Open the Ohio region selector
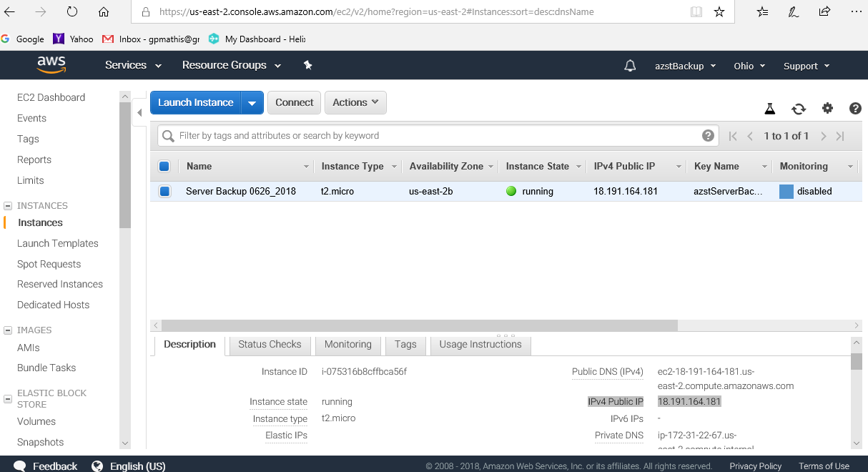 749,66
